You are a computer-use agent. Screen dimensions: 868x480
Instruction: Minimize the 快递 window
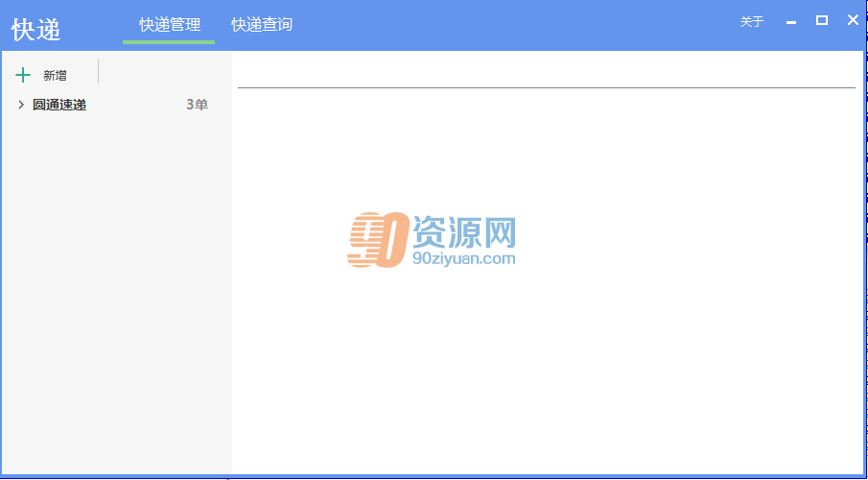click(x=791, y=22)
